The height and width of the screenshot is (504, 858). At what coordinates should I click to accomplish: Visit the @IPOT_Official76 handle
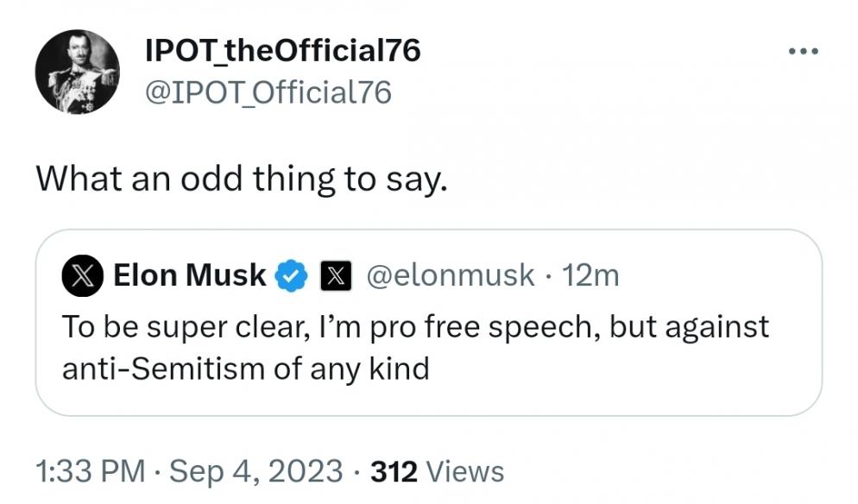point(268,92)
